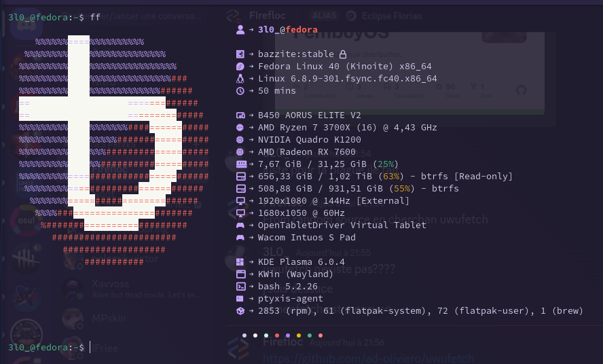
Task: Click '1920x1080 @ 144Hz [External]' text
Action: [x=334, y=201]
